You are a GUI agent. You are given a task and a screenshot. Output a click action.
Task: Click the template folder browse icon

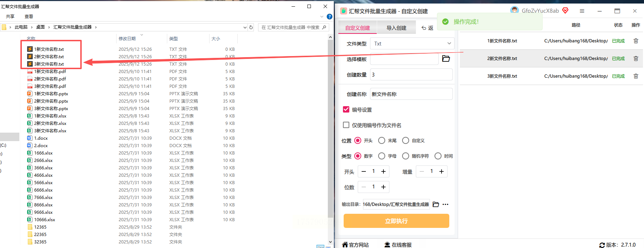(x=446, y=59)
